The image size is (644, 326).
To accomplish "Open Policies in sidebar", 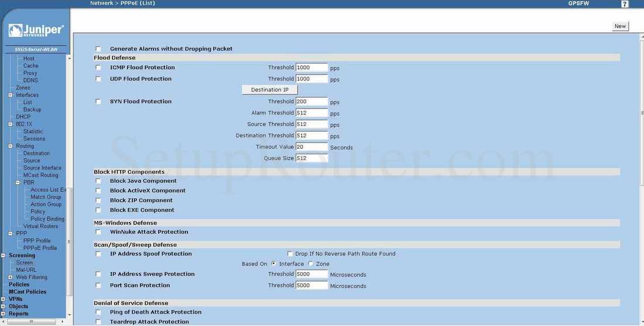I will pos(19,284).
